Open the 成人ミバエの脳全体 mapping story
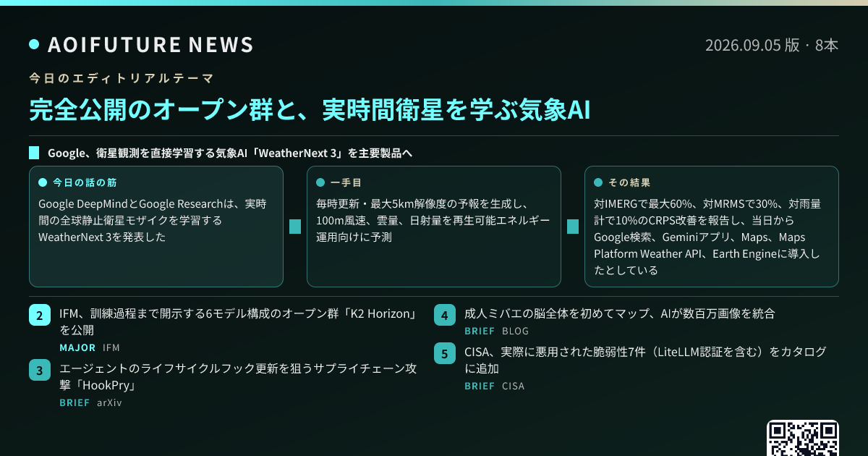This screenshot has width=868, height=456. click(620, 314)
